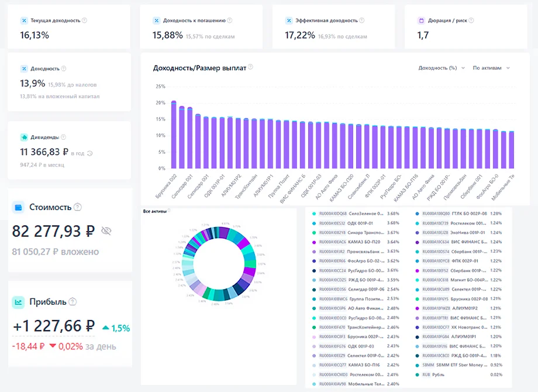Click the colour dot beside КАМАЗ БО-П20

[314, 242]
